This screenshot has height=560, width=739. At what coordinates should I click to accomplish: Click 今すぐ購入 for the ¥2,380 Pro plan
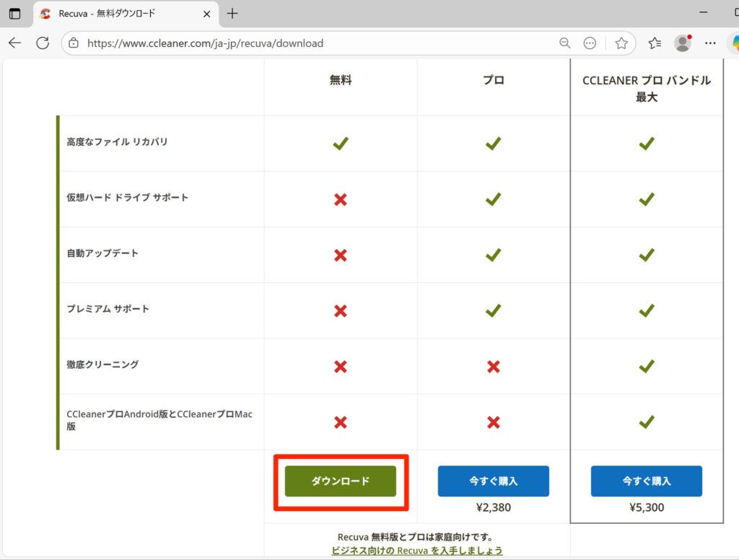[x=493, y=481]
